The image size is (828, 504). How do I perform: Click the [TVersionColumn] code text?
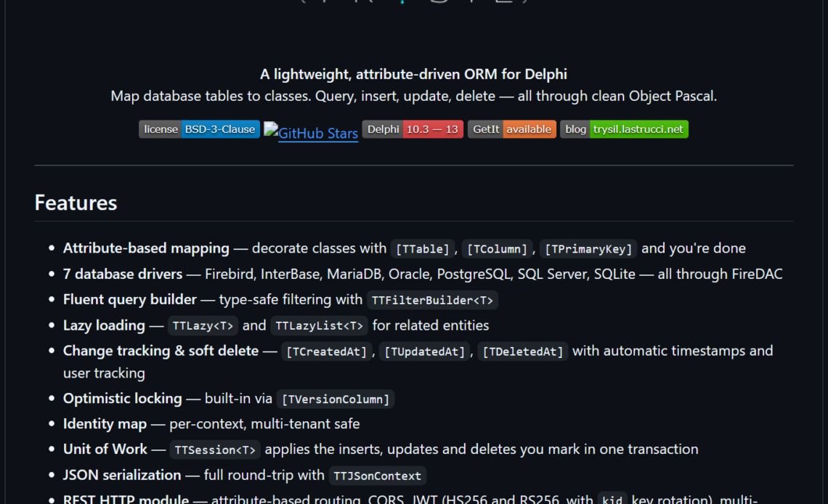[336, 399]
